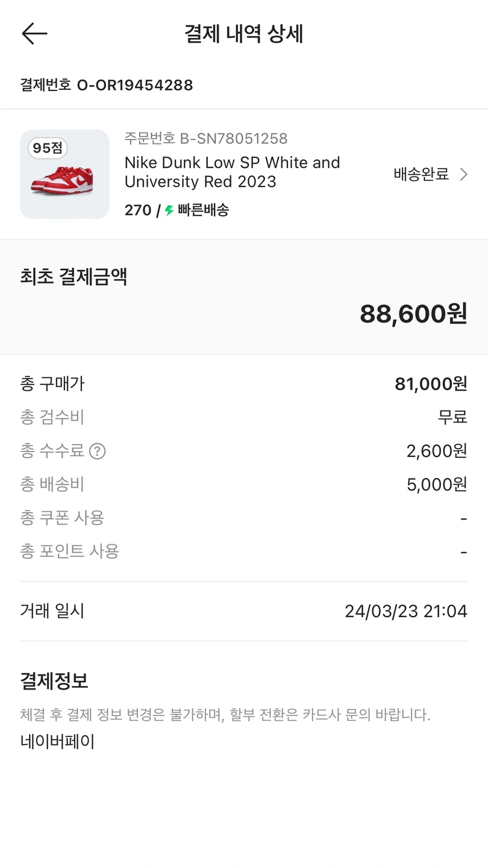Open the red Nike Dunk shoe thumbnail
Image resolution: width=488 pixels, height=868 pixels.
click(x=64, y=178)
